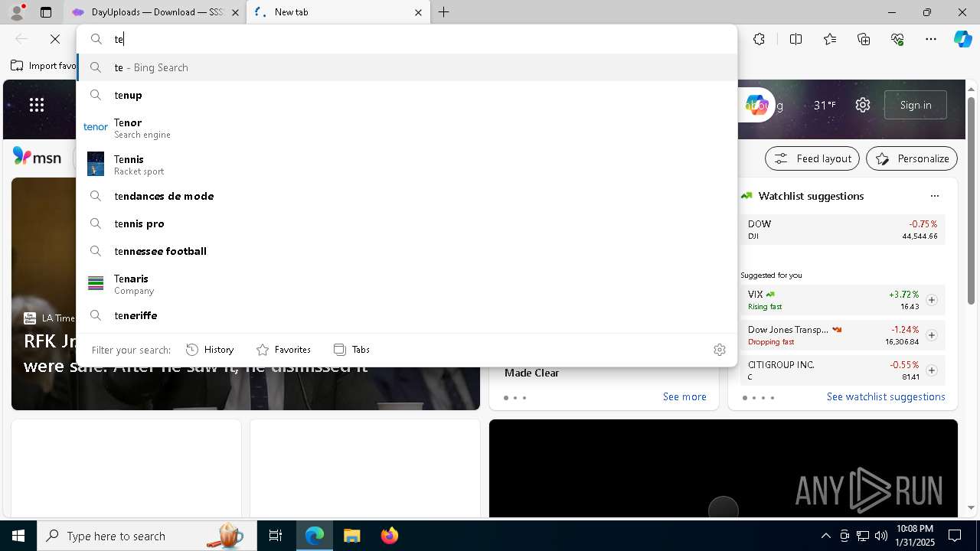The width and height of the screenshot is (980, 551).
Task: Open the Made Clear news card
Action: point(532,373)
